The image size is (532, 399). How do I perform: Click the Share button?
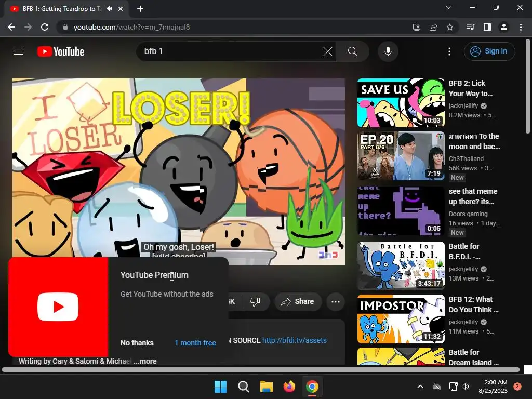coord(298,302)
